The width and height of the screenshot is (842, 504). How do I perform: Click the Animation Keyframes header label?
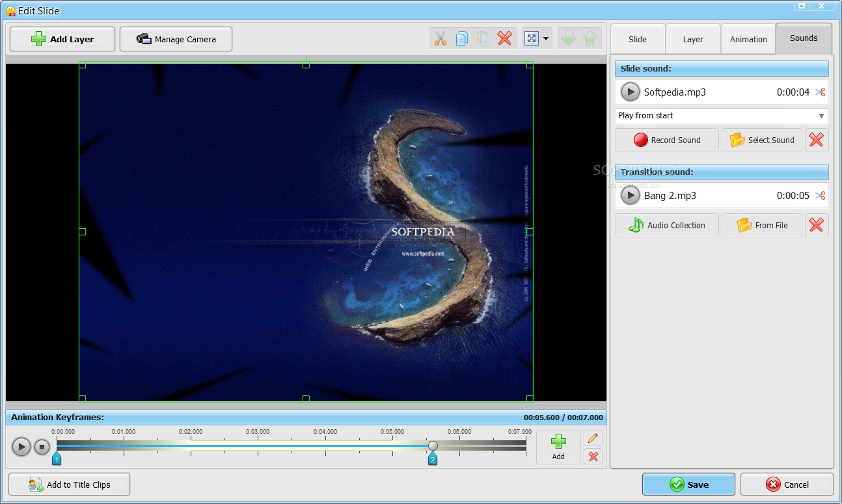[x=57, y=418]
